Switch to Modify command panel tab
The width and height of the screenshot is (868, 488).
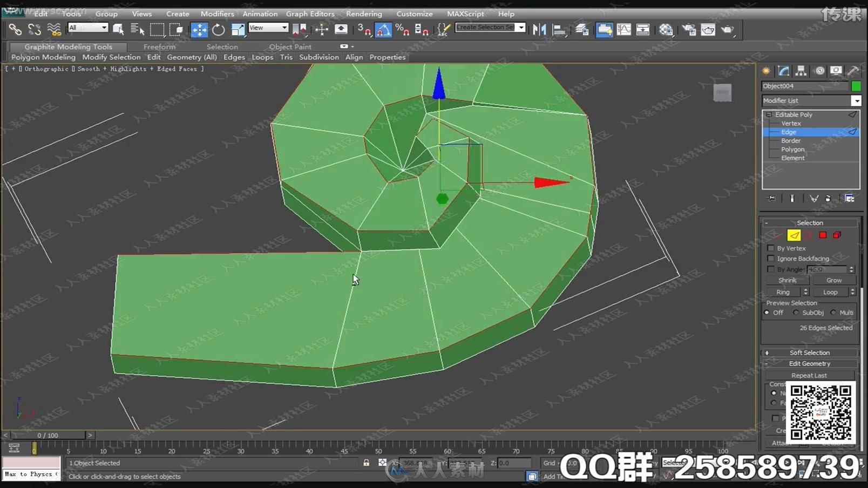coord(784,71)
